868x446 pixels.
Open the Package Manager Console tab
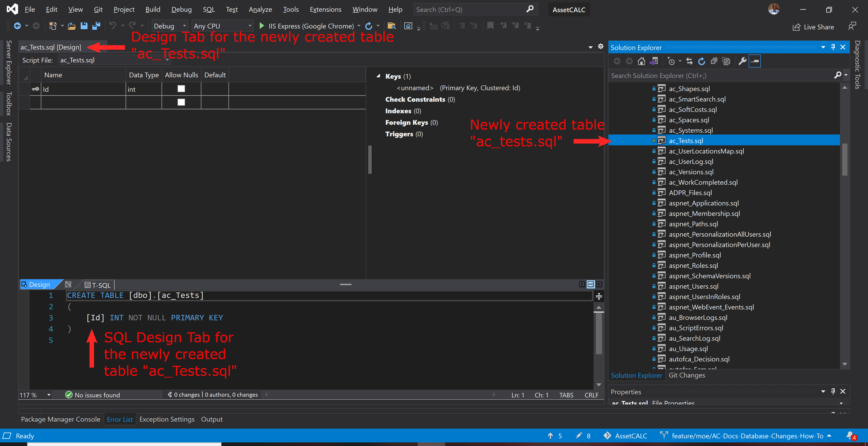pyautogui.click(x=61, y=419)
